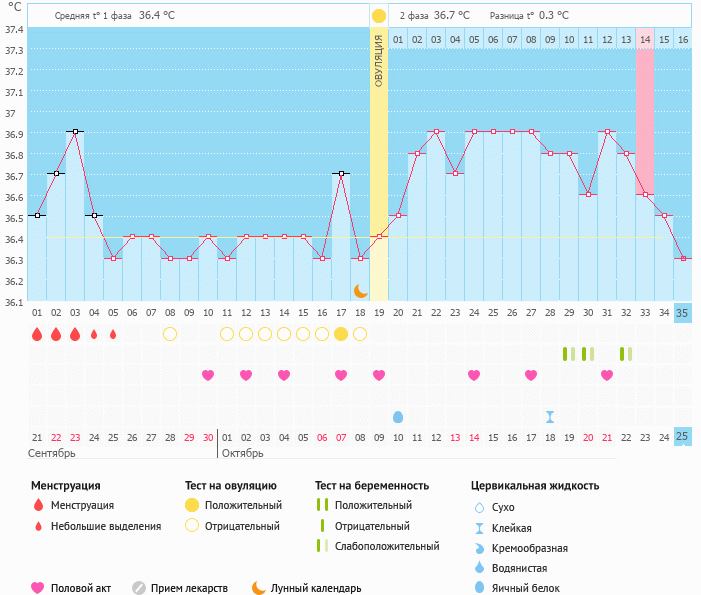Select the egg white fluid drop on day 20
The height and width of the screenshot is (595, 701).
(x=398, y=416)
